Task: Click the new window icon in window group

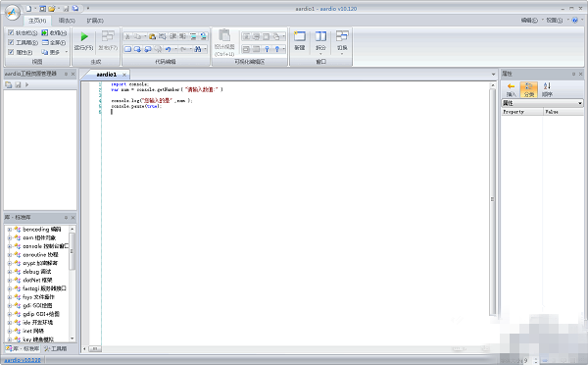Action: click(300, 36)
